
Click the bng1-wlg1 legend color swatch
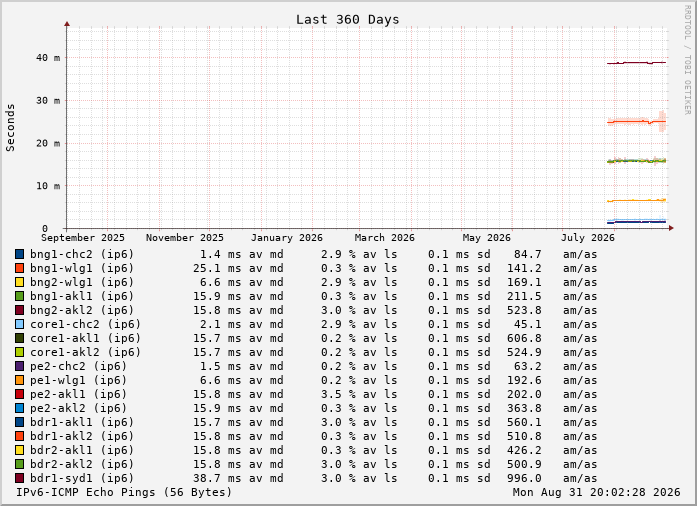[20, 268]
